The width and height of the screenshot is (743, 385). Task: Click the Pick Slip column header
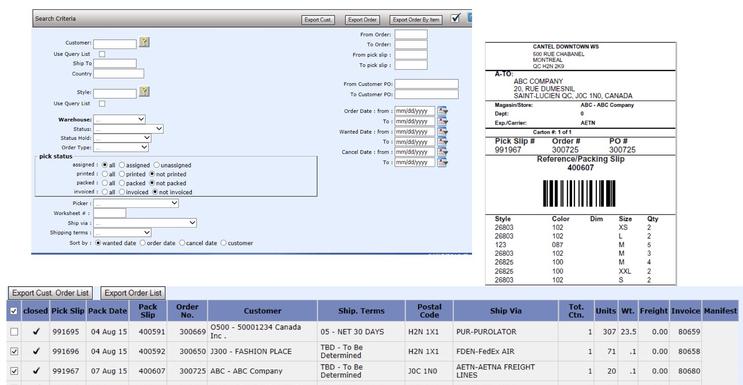click(68, 311)
